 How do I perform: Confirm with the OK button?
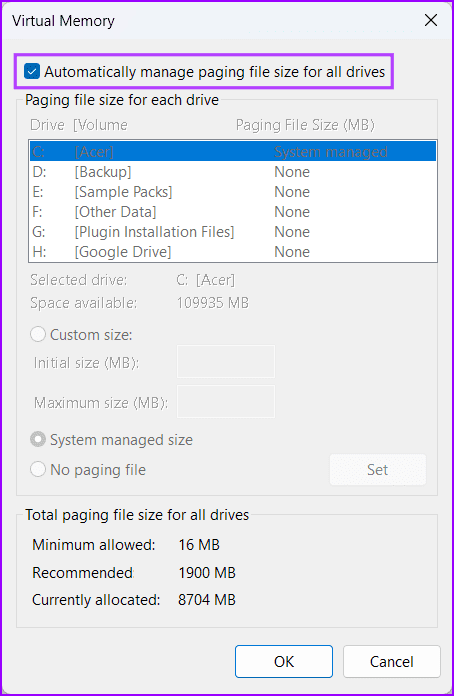point(284,662)
